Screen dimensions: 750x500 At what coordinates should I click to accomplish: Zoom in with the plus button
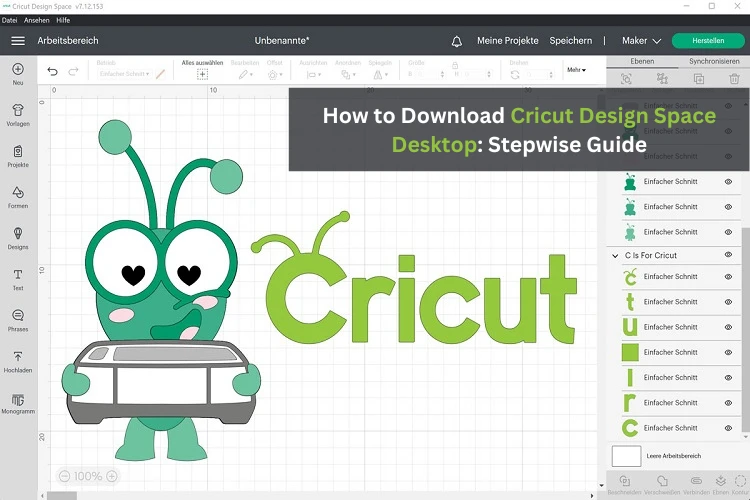(111, 476)
